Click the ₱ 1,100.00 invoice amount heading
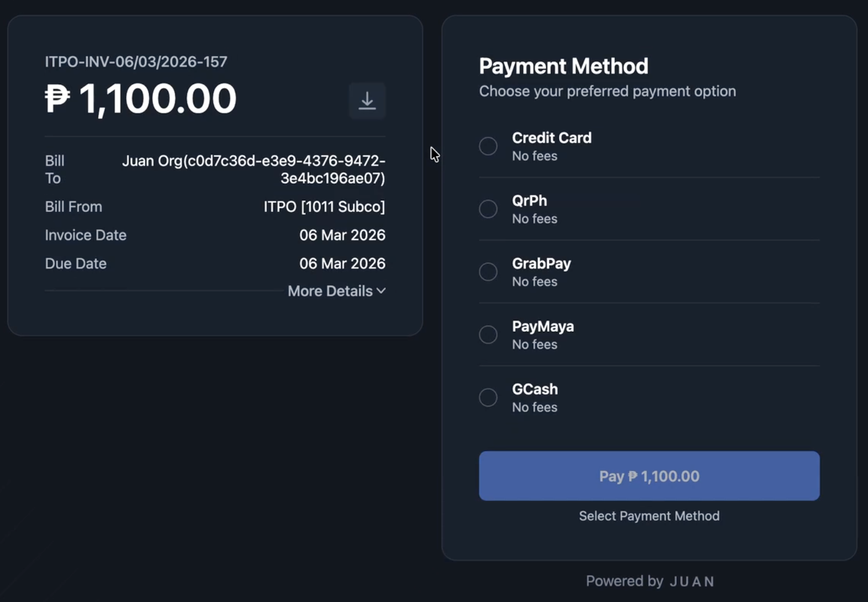The height and width of the screenshot is (602, 868). click(x=141, y=99)
